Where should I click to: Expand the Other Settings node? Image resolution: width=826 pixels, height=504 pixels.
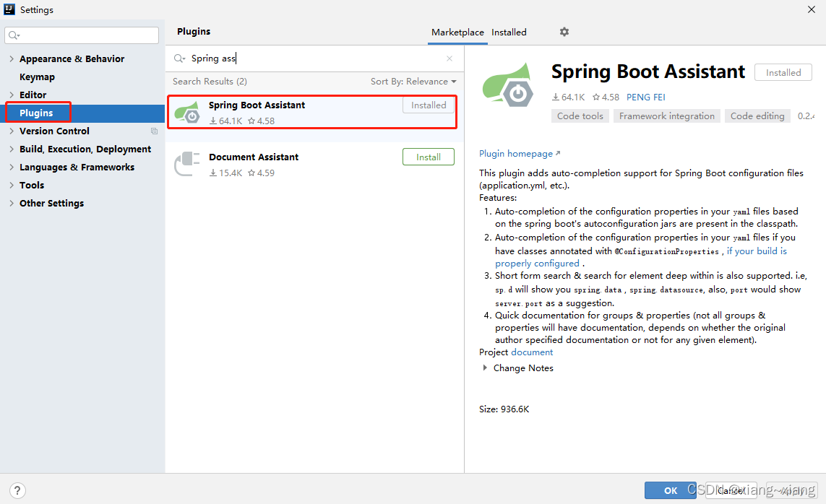(12, 203)
